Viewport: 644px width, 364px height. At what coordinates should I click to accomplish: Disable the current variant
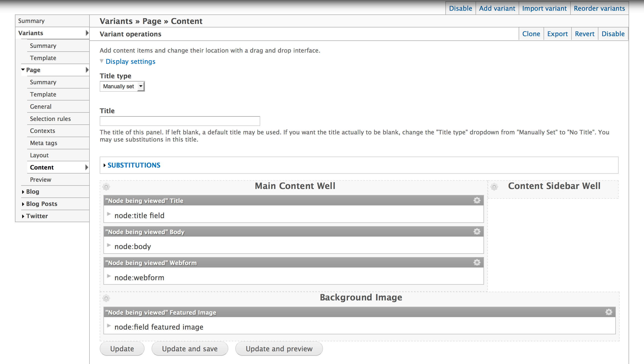[614, 34]
